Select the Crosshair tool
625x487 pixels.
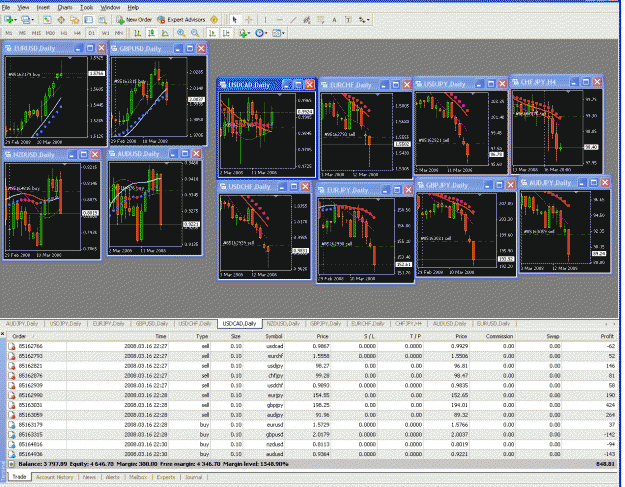point(249,20)
